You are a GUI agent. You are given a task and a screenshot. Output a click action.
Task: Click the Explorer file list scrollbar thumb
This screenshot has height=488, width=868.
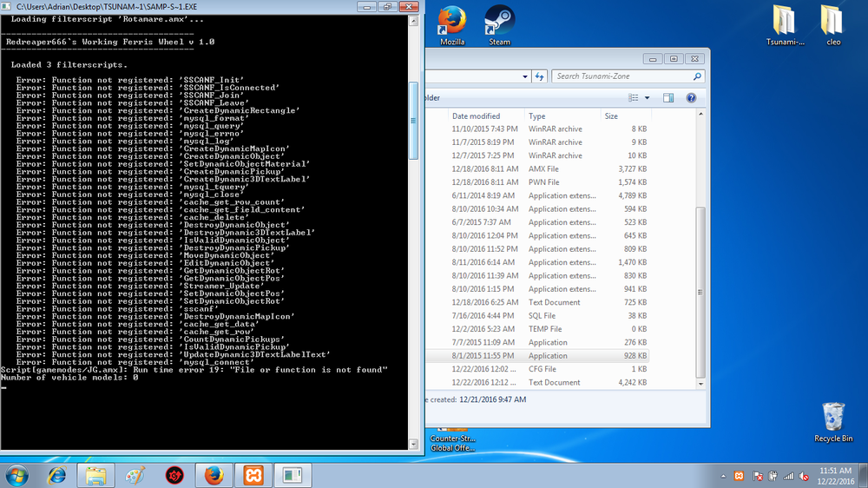point(700,292)
